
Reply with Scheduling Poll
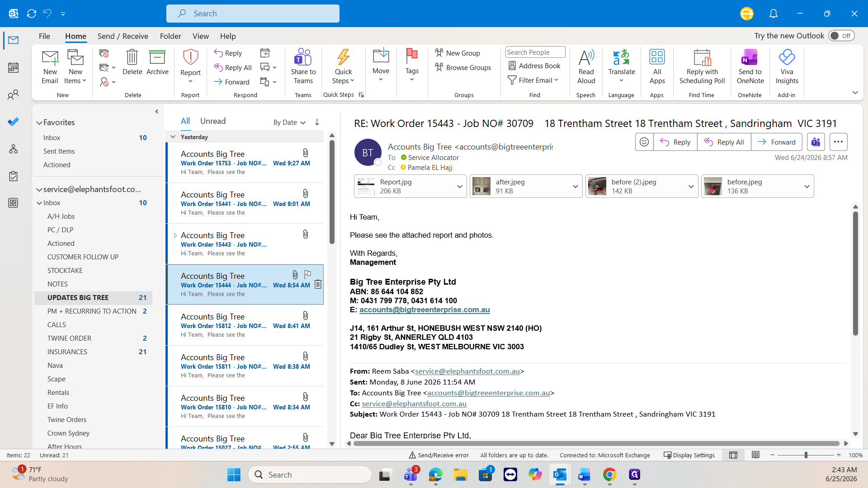(702, 67)
